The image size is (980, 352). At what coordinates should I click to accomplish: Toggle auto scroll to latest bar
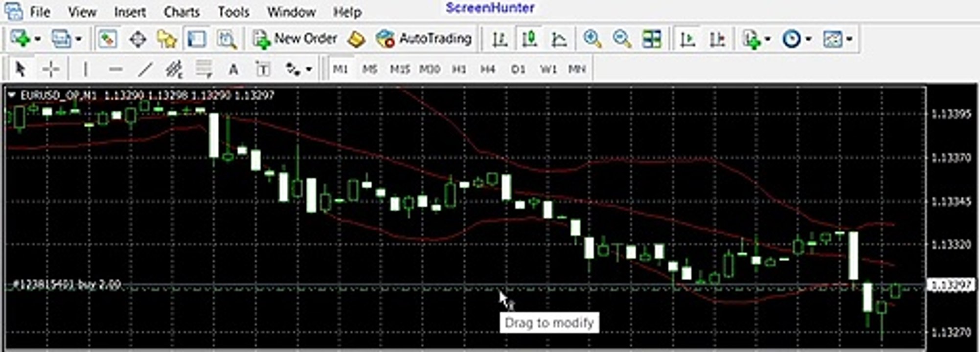point(687,39)
